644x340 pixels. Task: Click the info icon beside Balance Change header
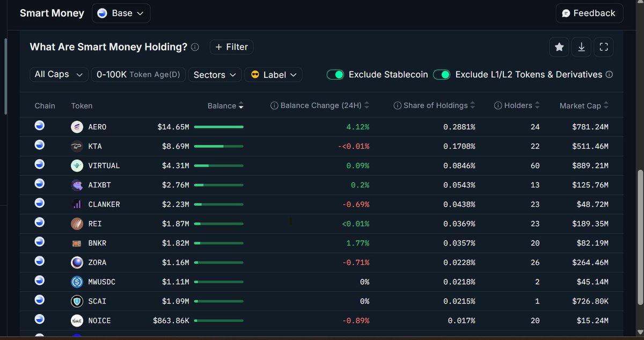pos(275,105)
